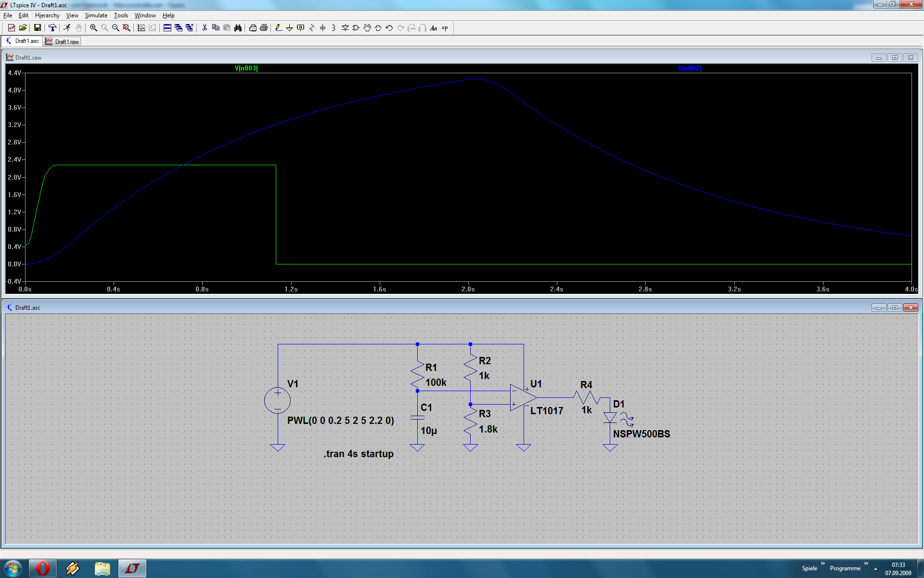
Task: Click the C1 10µ value label
Action: [x=429, y=431]
